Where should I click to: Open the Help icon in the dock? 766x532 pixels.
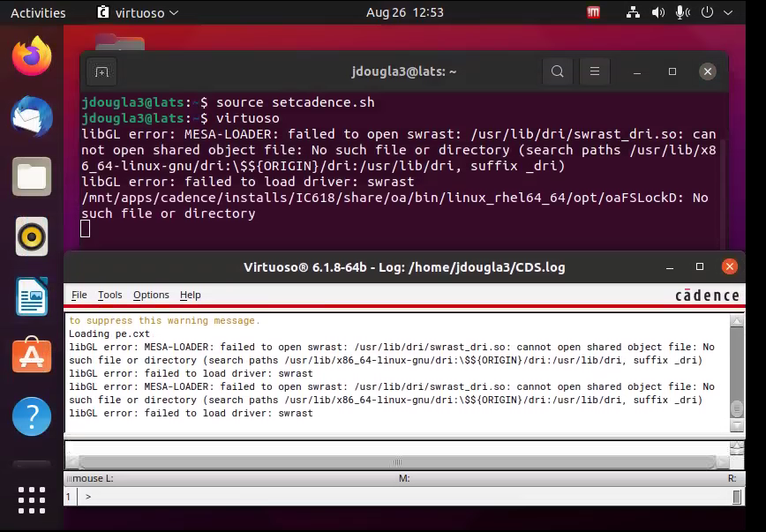(32, 416)
